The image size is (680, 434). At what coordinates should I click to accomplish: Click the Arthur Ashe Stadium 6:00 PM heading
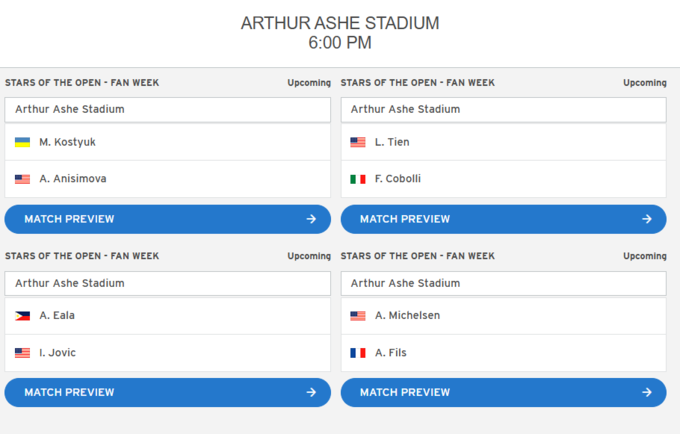pyautogui.click(x=340, y=33)
